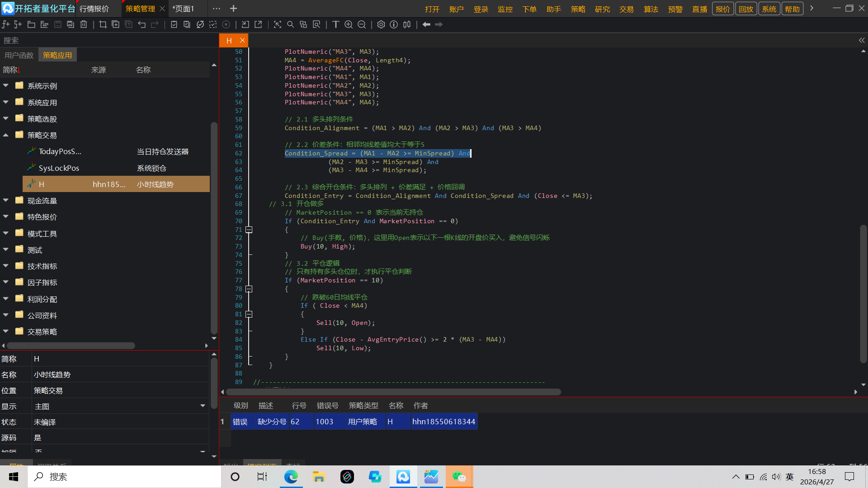Image resolution: width=868 pixels, height=488 pixels.
Task: Click the zoom out minus magnifier icon
Action: pos(362,24)
